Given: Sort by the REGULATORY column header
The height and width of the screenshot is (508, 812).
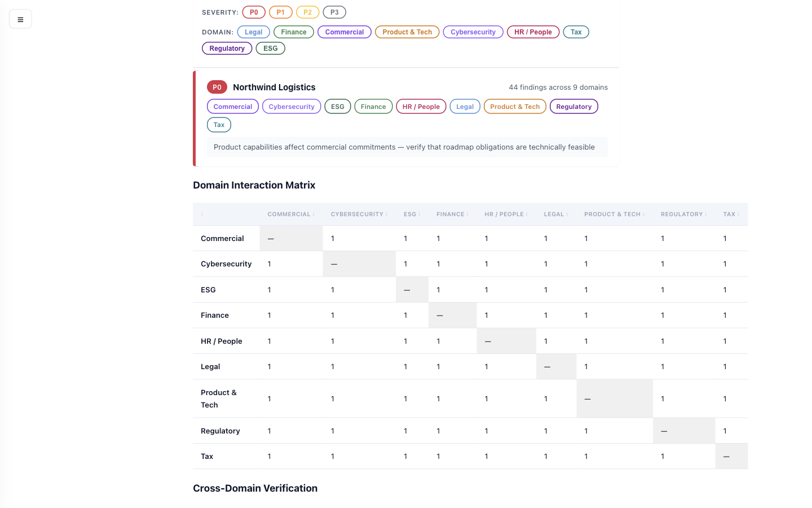Looking at the screenshot, I should [684, 214].
